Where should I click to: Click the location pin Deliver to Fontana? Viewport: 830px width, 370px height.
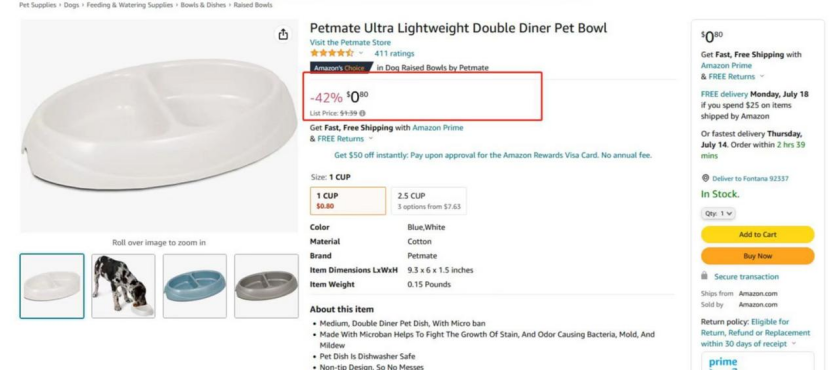pyautogui.click(x=705, y=178)
